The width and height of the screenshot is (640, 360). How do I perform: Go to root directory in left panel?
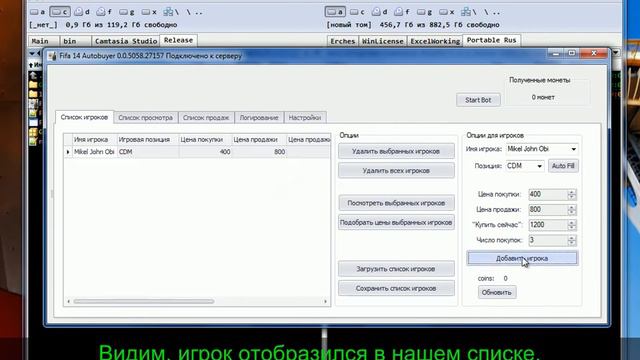189,12
